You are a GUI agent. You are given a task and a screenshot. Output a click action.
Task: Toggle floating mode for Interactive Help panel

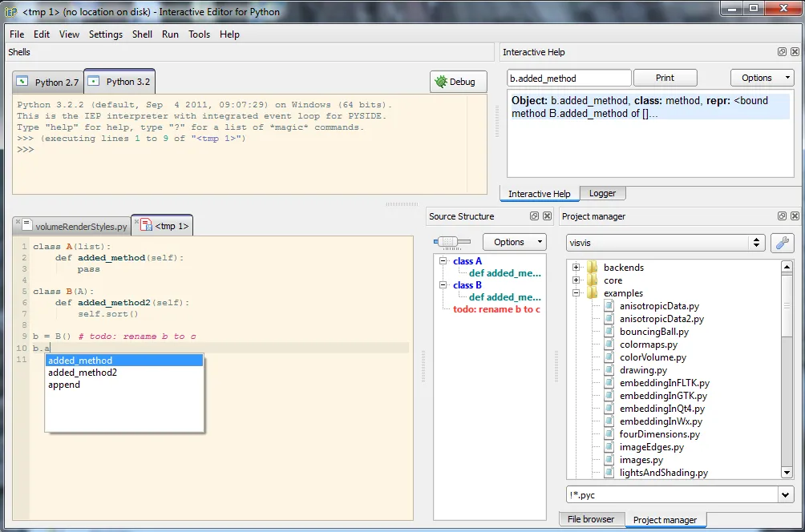(781, 51)
